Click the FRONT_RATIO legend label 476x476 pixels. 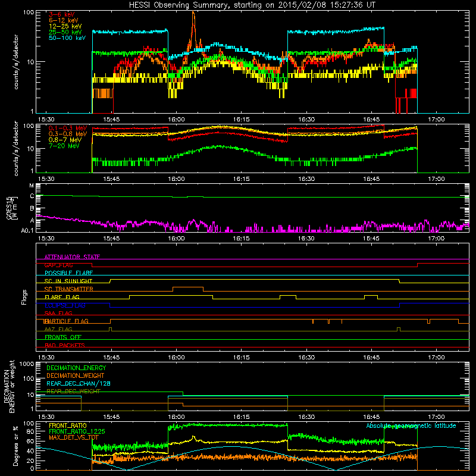[x=68, y=425]
